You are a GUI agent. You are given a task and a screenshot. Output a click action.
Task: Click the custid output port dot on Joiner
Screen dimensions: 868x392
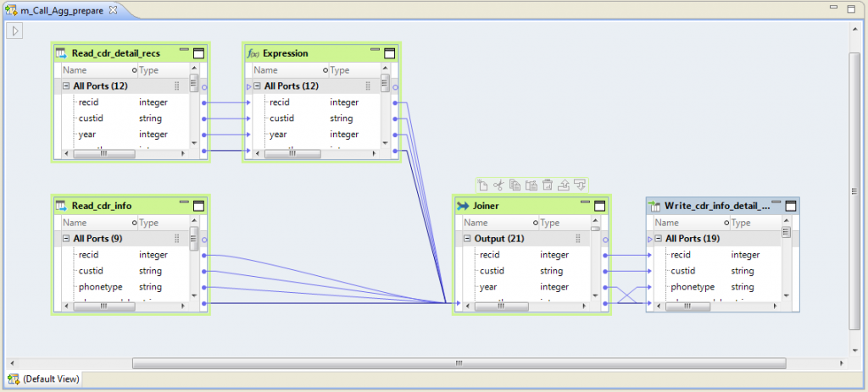605,272
